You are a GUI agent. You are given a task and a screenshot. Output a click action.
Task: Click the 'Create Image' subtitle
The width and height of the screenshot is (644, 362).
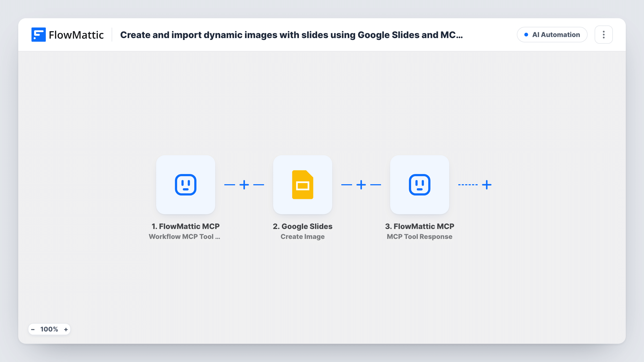(x=303, y=237)
